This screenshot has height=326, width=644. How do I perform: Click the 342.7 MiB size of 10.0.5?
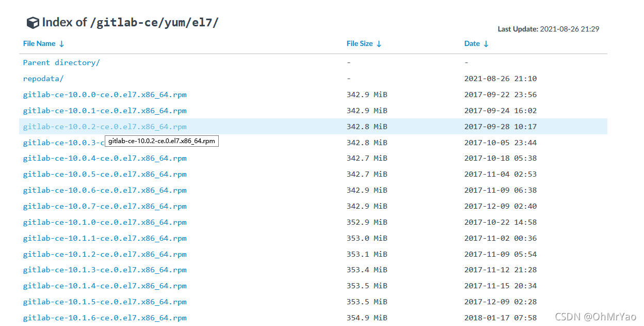367,174
